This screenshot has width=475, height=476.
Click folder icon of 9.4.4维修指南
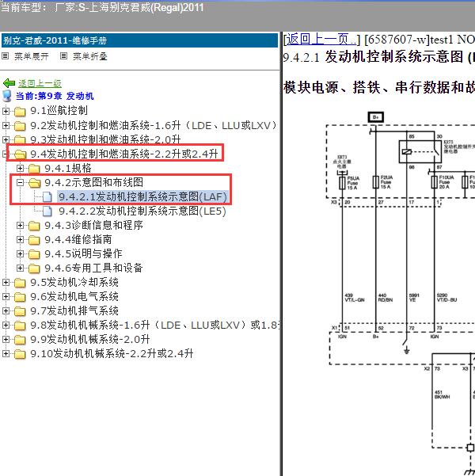(34, 240)
